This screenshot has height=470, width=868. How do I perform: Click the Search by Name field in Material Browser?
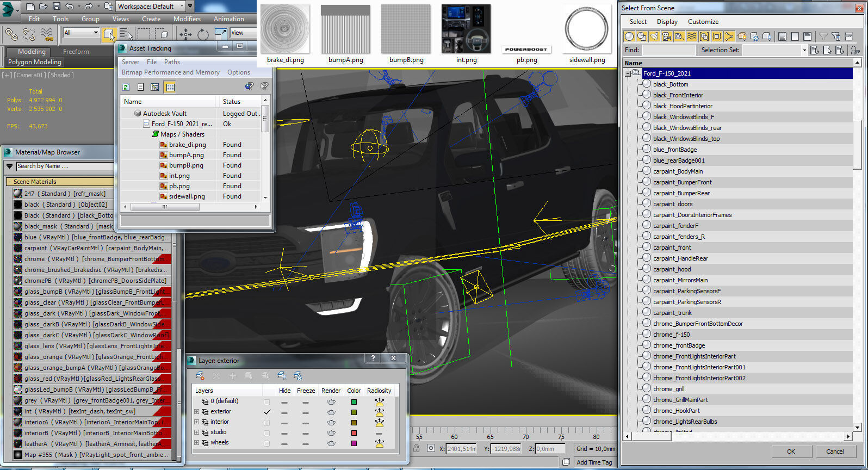[x=65, y=166]
